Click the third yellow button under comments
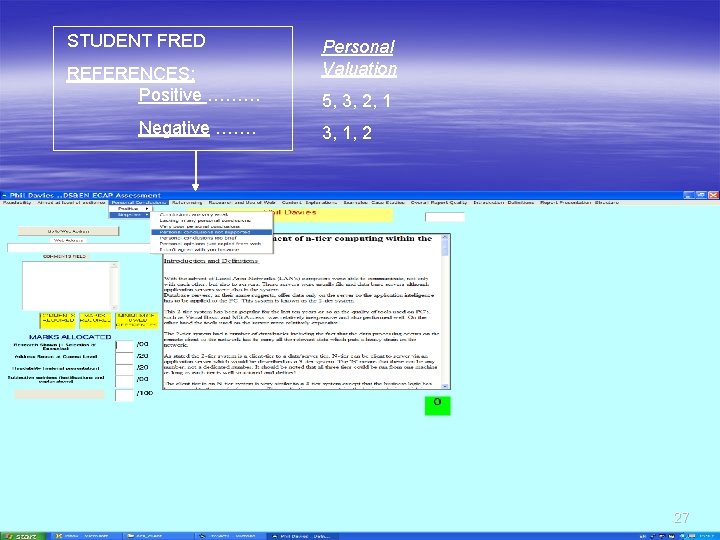The height and width of the screenshot is (540, 720). click(x=136, y=320)
